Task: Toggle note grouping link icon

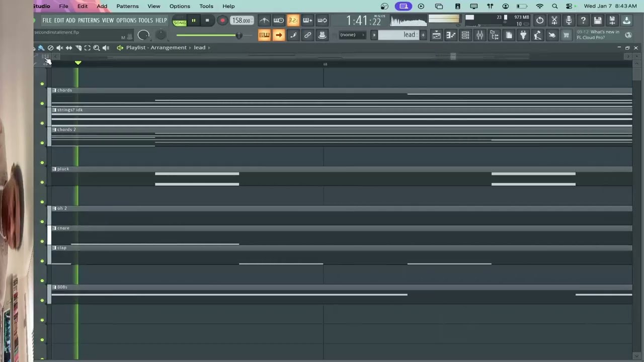Action: click(307, 35)
